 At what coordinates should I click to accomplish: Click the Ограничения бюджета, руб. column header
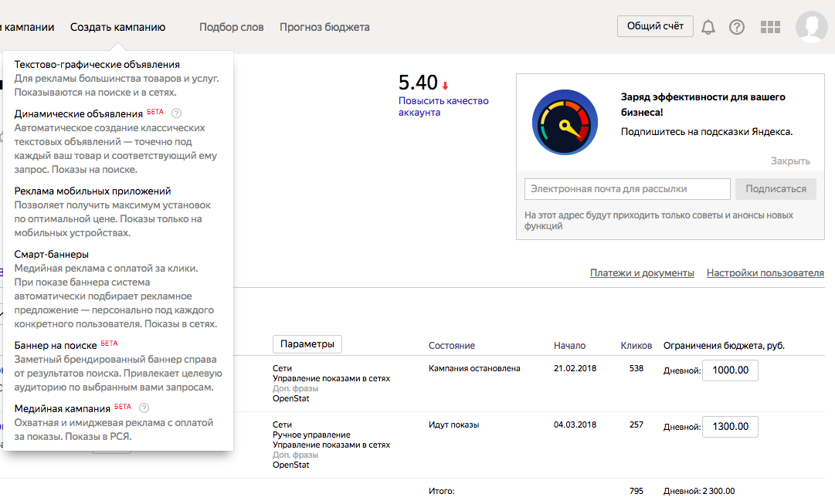coord(724,346)
